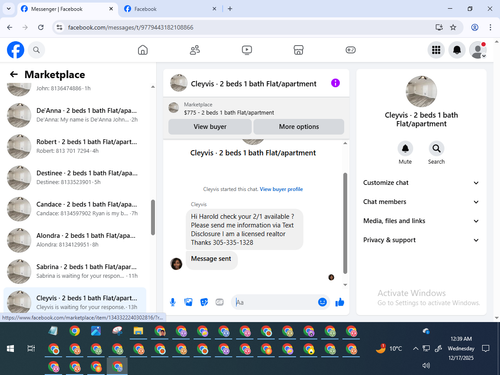Click the chat messages scrollbar
The image size is (500, 375).
pos(345,223)
